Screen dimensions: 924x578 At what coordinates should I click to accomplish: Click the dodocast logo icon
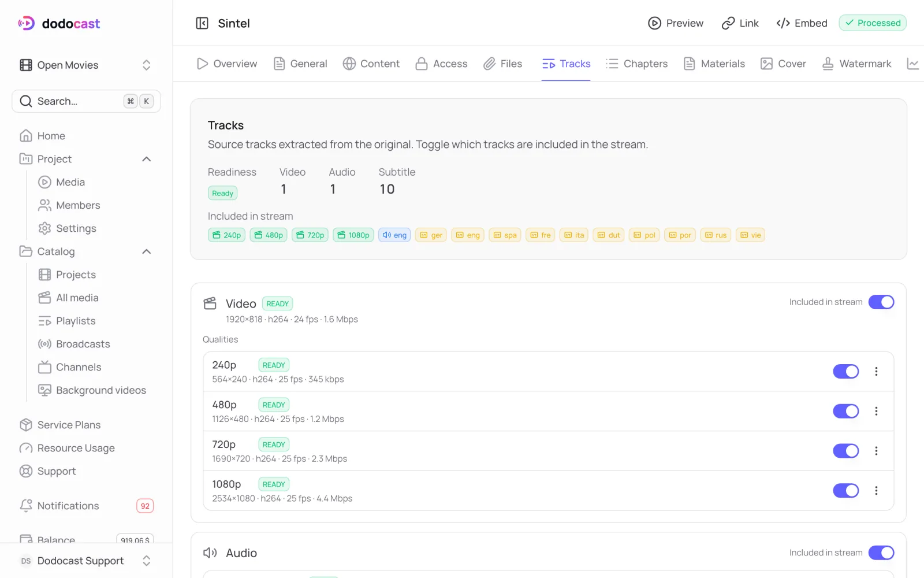(x=27, y=23)
